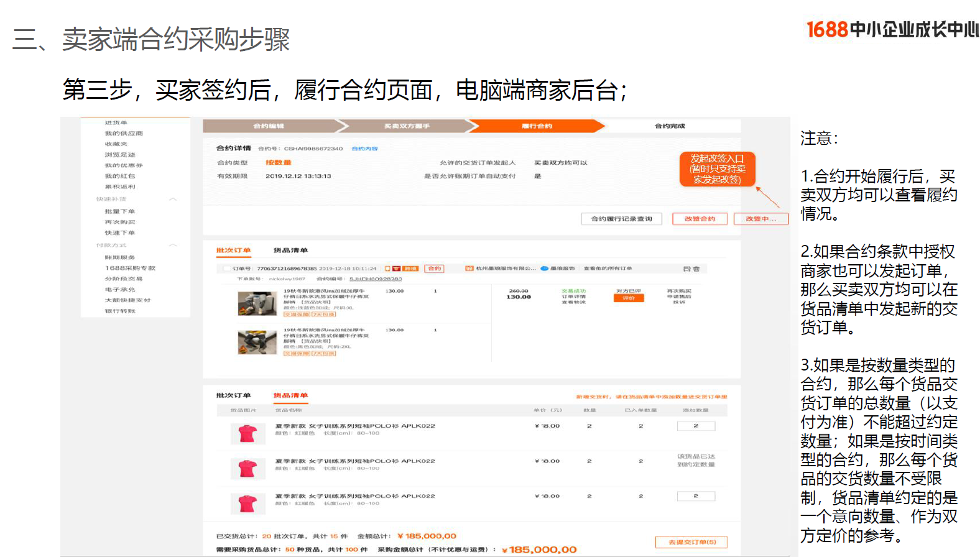980x557 pixels.
Task: Click the 墨琅服饰 shop name
Action: (x=563, y=269)
